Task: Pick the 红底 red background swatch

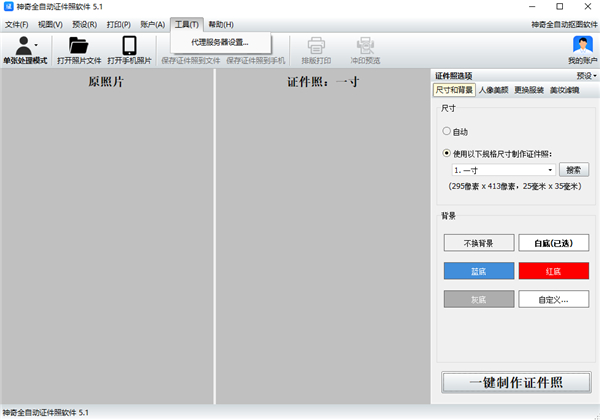Action: (553, 271)
